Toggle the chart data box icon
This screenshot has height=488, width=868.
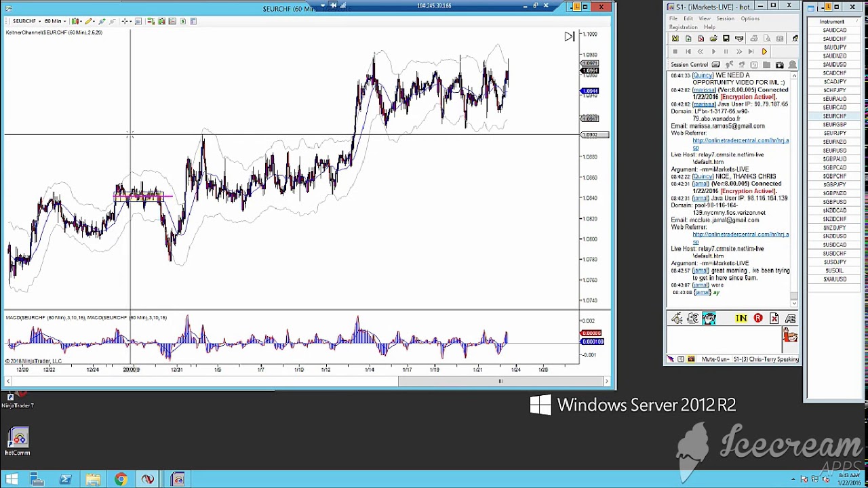(138, 21)
